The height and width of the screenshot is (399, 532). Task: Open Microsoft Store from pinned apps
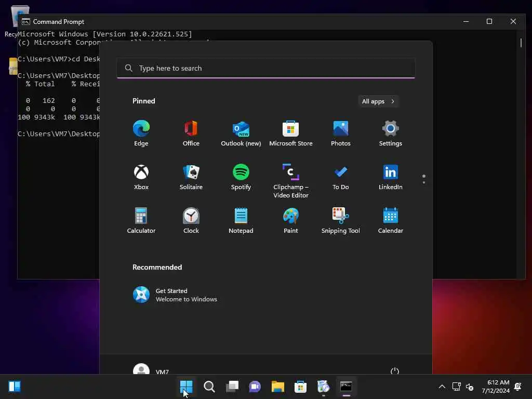(291, 133)
